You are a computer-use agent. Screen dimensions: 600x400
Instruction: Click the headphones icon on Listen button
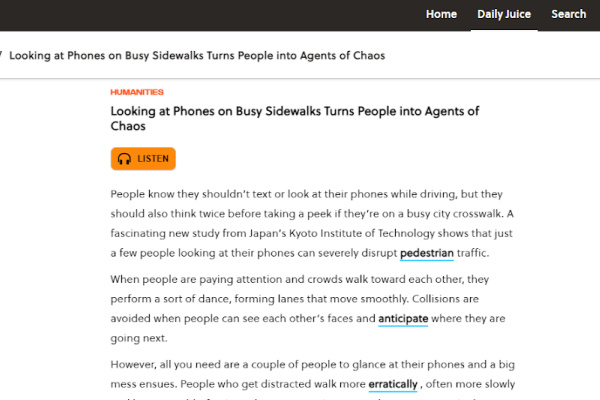tap(125, 159)
